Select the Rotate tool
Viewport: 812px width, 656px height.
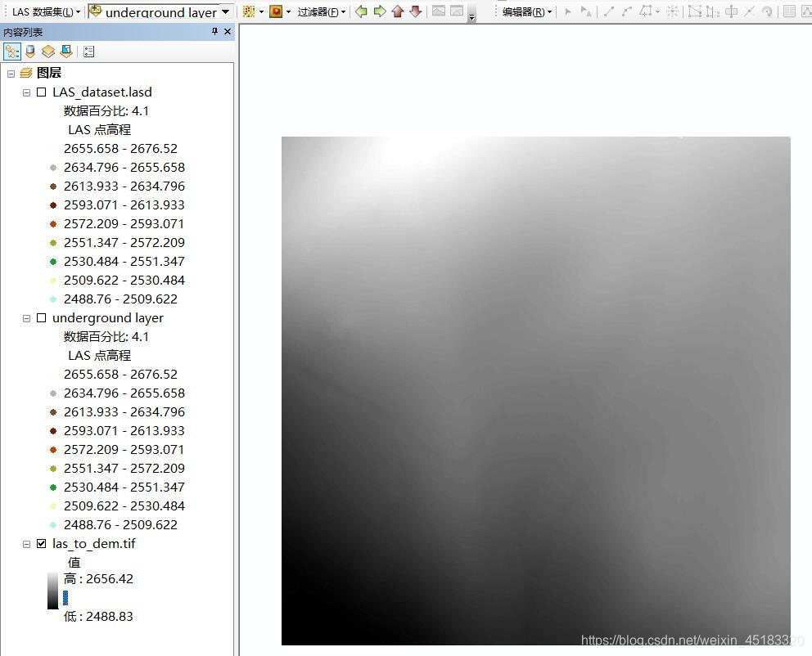click(x=767, y=11)
